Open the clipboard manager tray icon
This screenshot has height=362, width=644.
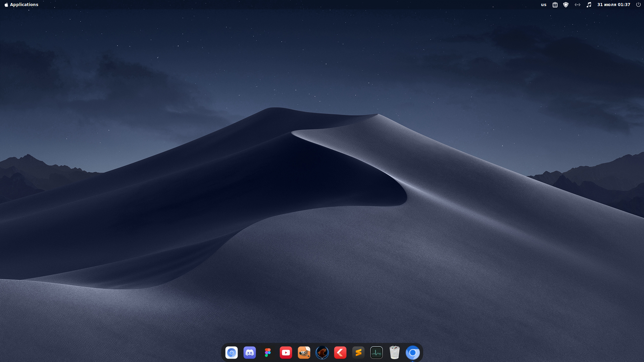(555, 5)
